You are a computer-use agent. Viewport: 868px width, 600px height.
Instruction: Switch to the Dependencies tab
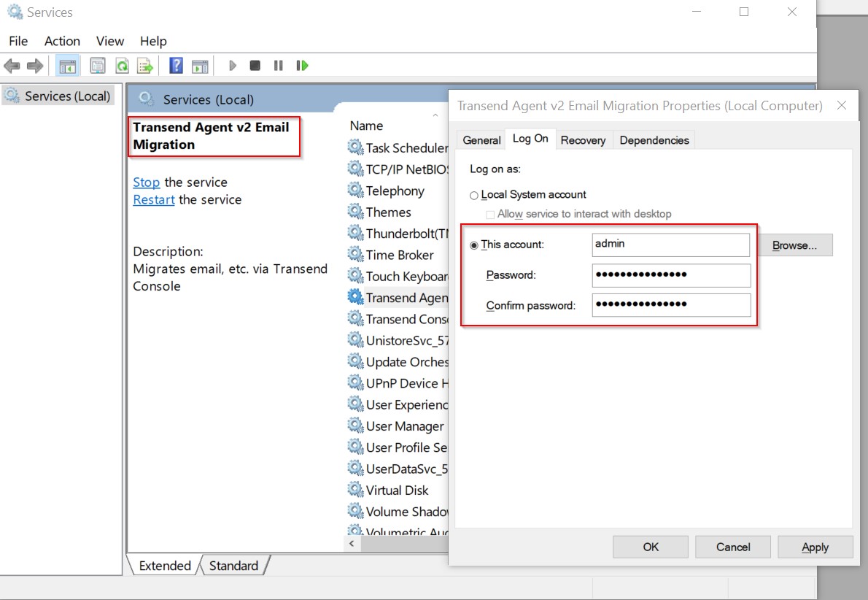coord(654,140)
